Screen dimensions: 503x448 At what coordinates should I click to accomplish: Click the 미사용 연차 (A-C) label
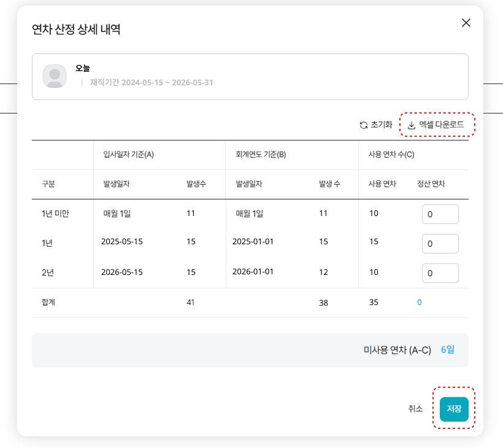(397, 350)
